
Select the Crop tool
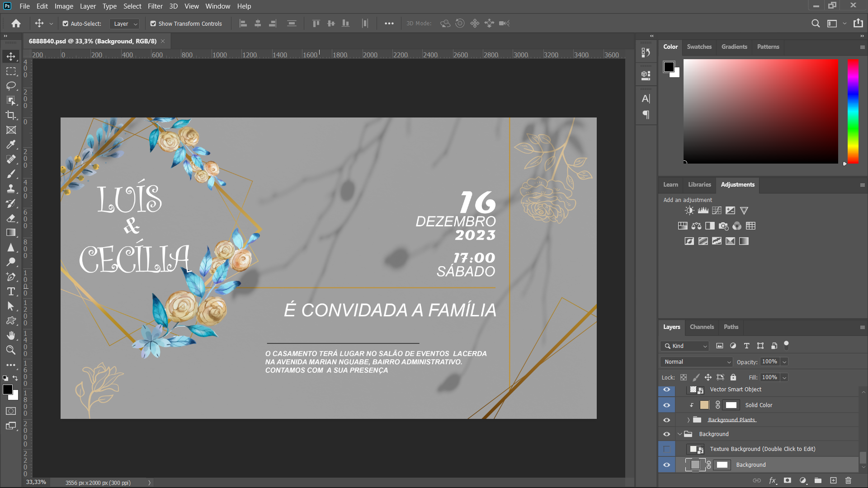pos(11,115)
